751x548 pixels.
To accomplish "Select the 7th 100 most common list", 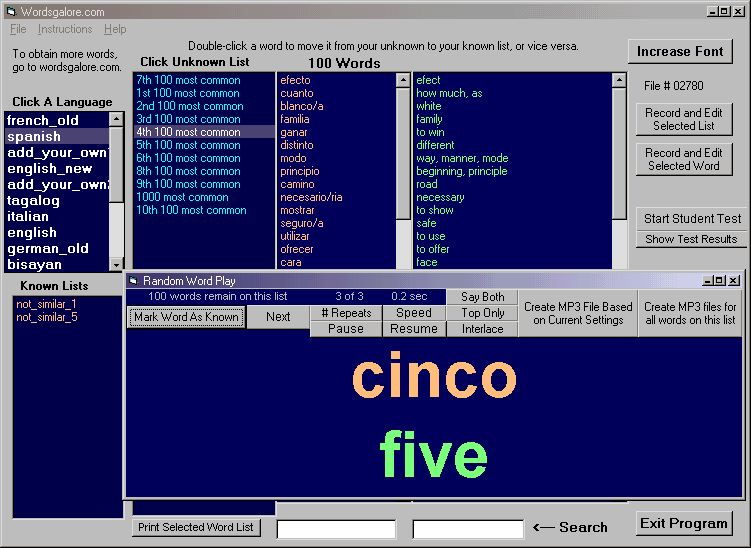I will click(188, 80).
